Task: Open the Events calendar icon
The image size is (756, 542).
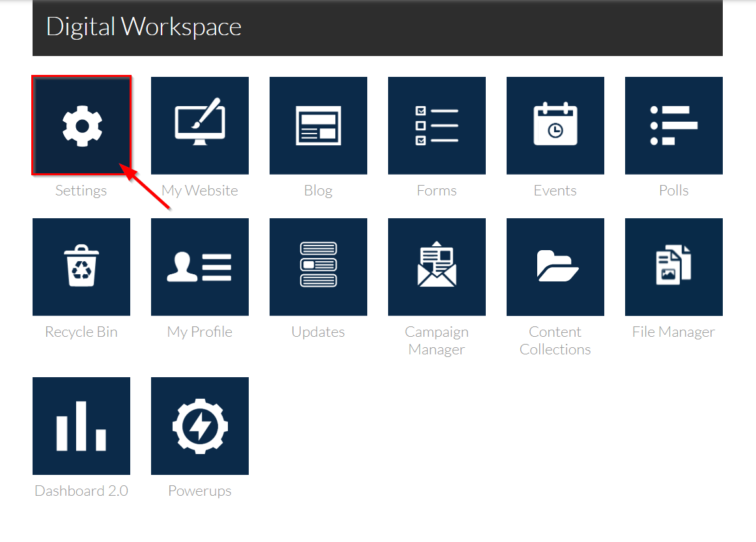Action: [x=555, y=125]
